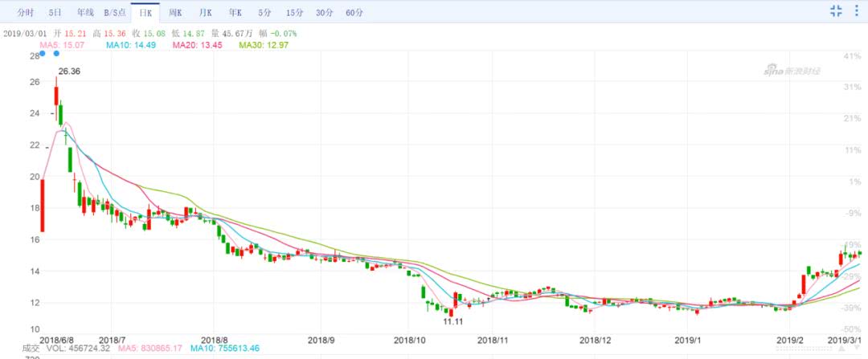Open the 年线 yearly line tab

[85, 13]
